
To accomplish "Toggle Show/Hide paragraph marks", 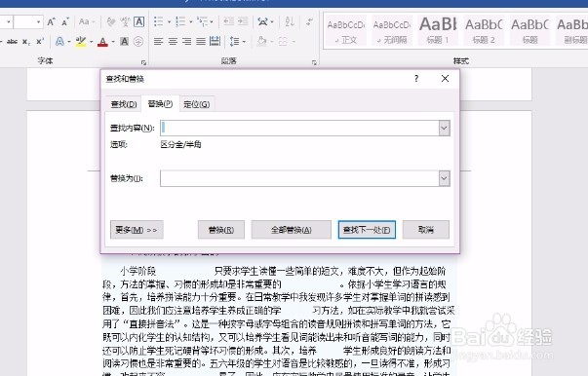I will point(309,21).
